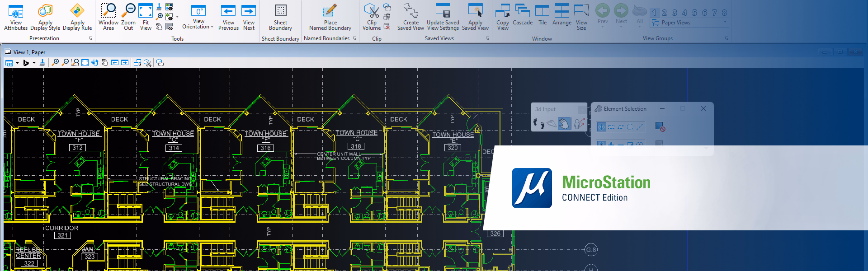Select the Sheet Boundary tool
Image resolution: width=868 pixels, height=271 pixels.
[x=280, y=16]
